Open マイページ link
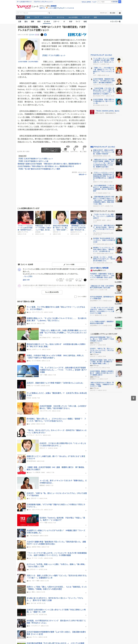This screenshot has width=138, height=644. [x=103, y=13]
